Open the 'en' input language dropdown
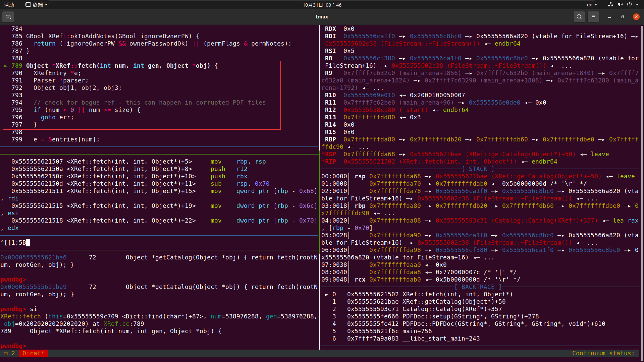Screen dimensions: 644x362 [x=592, y=5]
